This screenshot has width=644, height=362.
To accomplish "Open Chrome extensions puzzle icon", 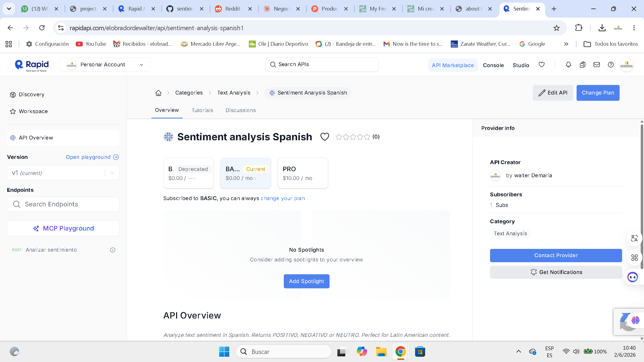I will tap(579, 28).
